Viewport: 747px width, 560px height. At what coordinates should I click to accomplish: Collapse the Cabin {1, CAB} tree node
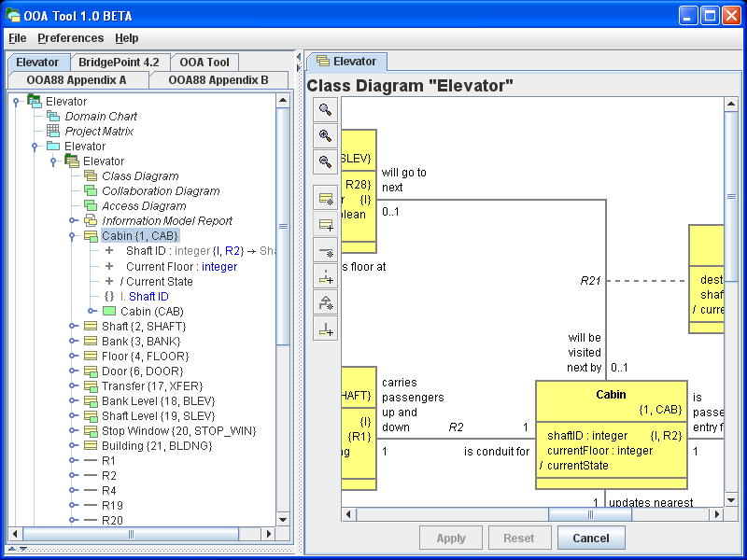coord(73,236)
